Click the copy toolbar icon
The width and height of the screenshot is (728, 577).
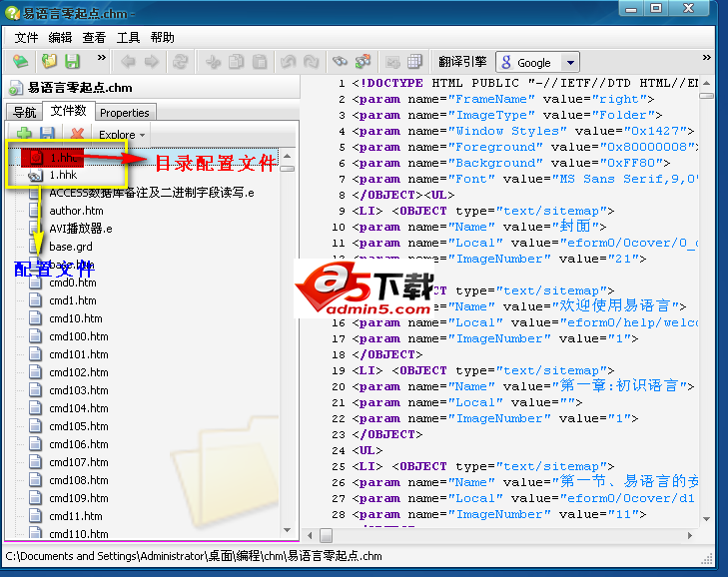click(x=237, y=62)
